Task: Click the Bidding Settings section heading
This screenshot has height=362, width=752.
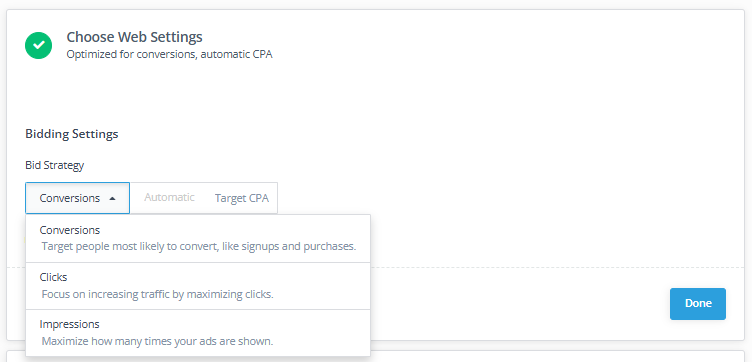Action: coord(71,134)
